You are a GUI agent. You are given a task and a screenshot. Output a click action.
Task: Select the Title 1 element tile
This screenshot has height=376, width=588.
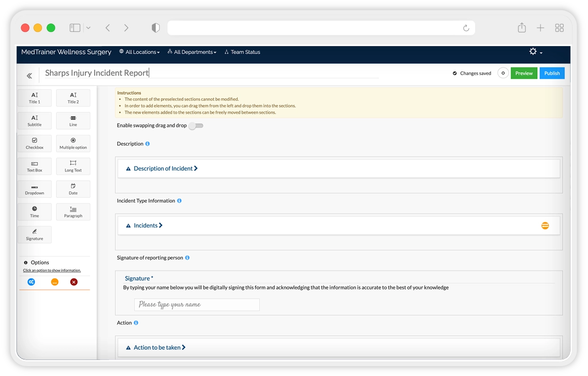(34, 98)
